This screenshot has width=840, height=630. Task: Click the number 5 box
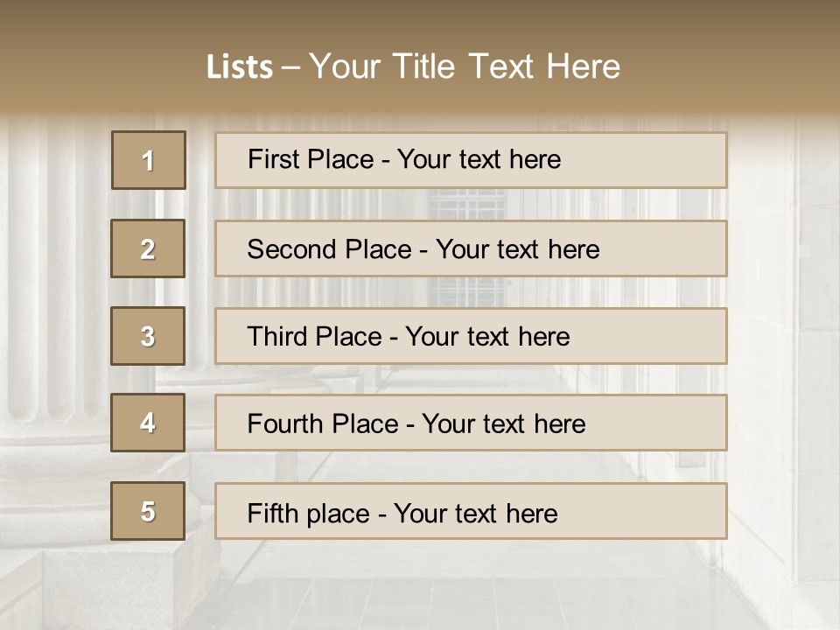[148, 511]
